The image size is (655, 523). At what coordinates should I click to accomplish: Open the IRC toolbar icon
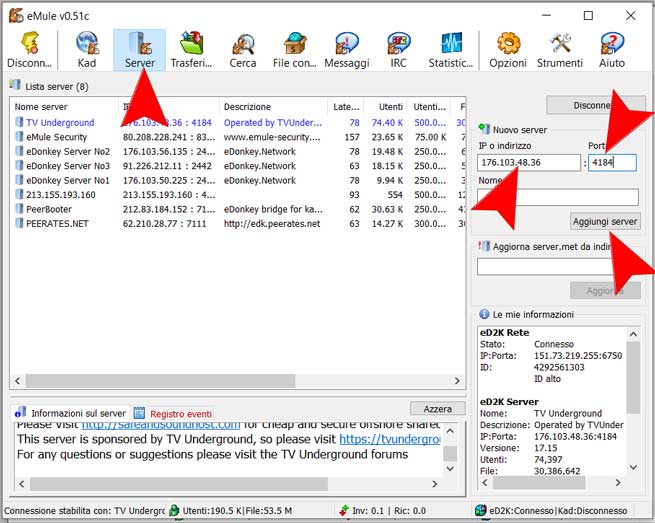point(399,43)
